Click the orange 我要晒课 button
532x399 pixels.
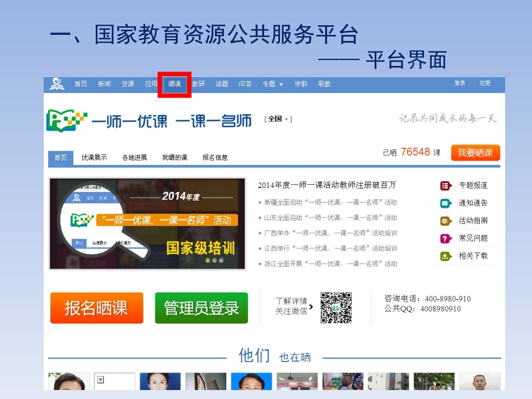click(x=475, y=153)
